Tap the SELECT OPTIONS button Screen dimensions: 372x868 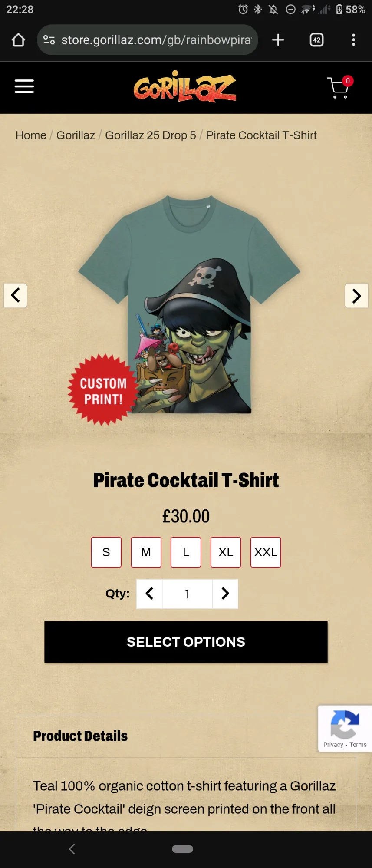186,642
